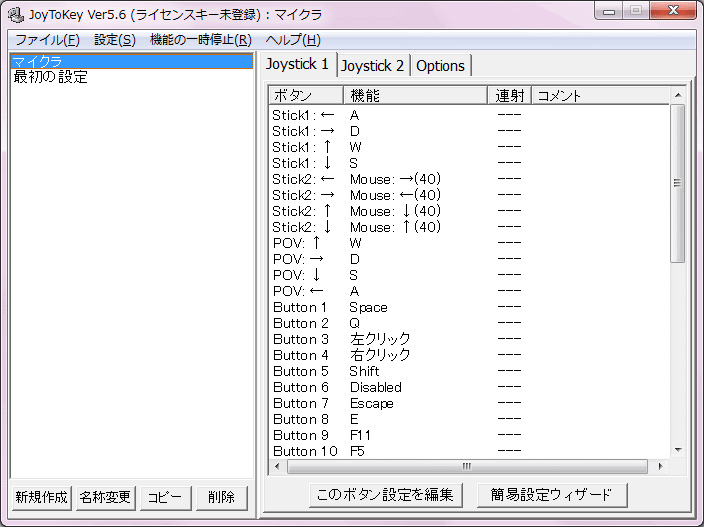Open the 機能の一時停止(R) menu
The width and height of the screenshot is (704, 527).
(x=201, y=40)
